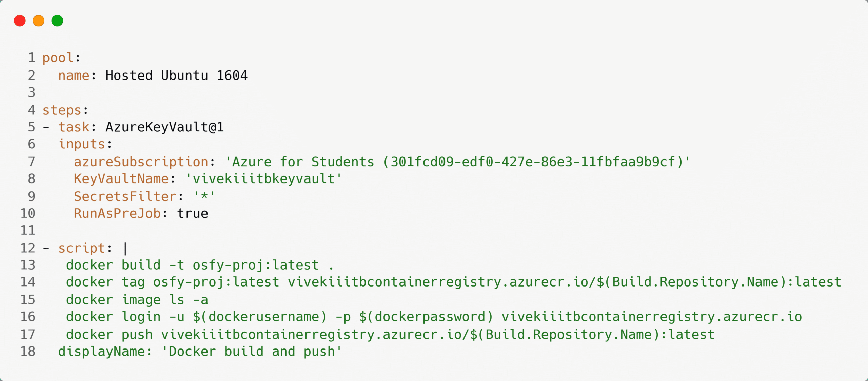This screenshot has height=381, width=868.
Task: Click the 'docker push' command on line 17
Action: pyautogui.click(x=390, y=335)
